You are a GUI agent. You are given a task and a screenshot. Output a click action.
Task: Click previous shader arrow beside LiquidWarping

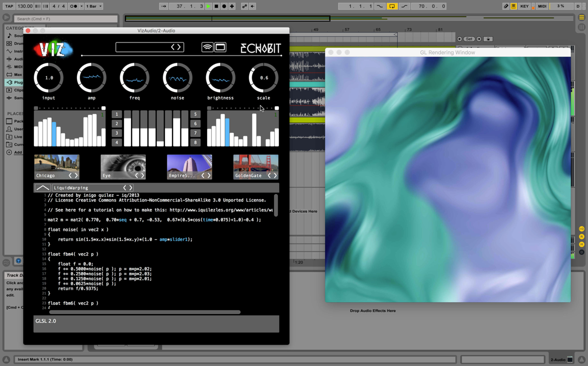coord(125,188)
